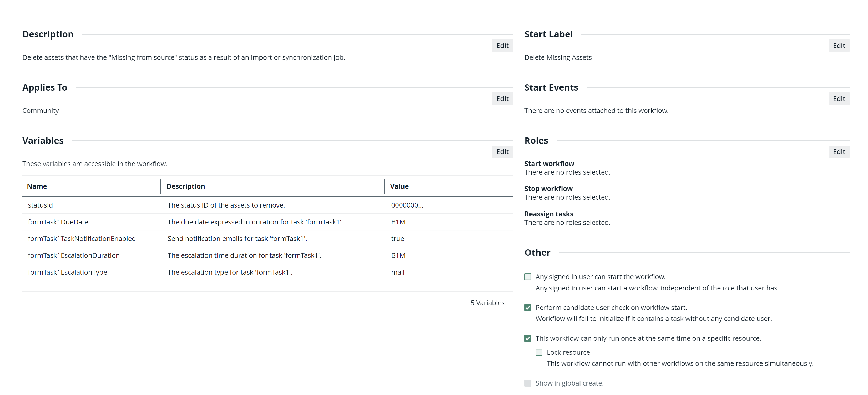868x395 pixels.
Task: Select formTask1EscalationType variable name
Action: (x=67, y=272)
